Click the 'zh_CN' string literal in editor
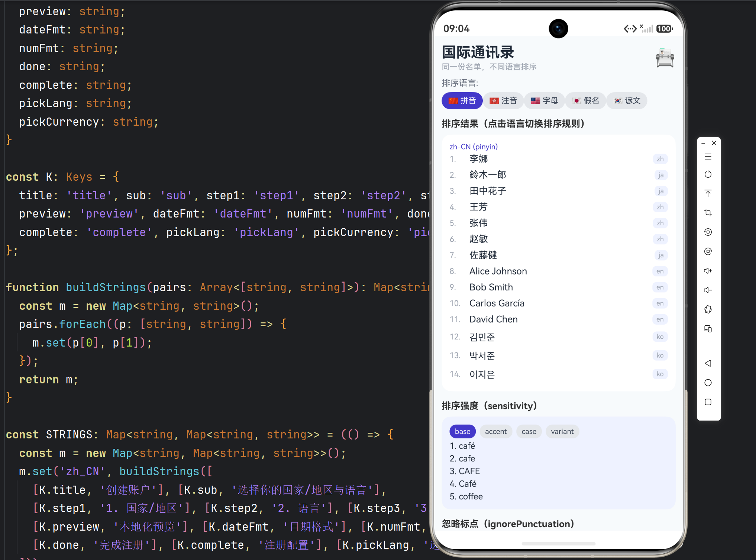This screenshot has width=756, height=560. (83, 471)
